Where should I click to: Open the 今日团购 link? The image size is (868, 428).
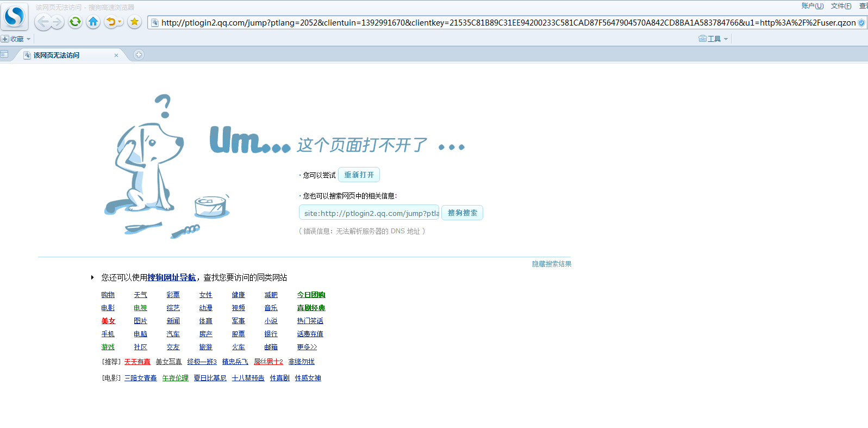(x=311, y=295)
